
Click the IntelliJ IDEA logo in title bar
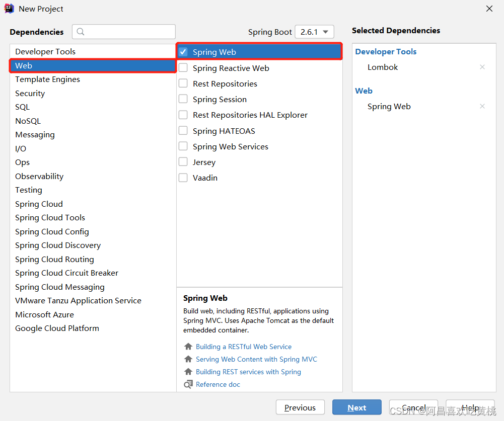click(x=9, y=9)
